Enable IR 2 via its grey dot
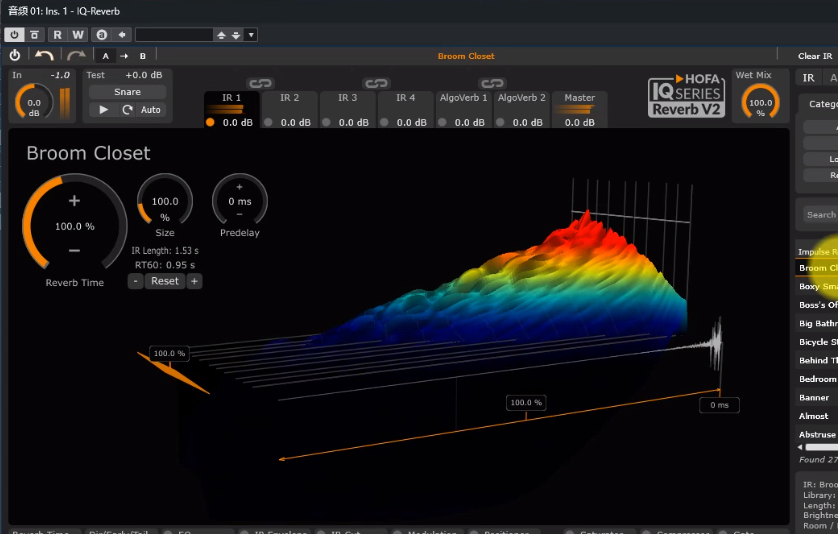 [268, 122]
